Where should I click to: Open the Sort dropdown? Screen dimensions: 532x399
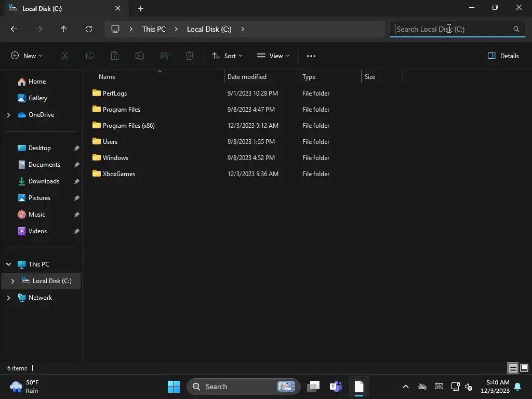pyautogui.click(x=227, y=56)
